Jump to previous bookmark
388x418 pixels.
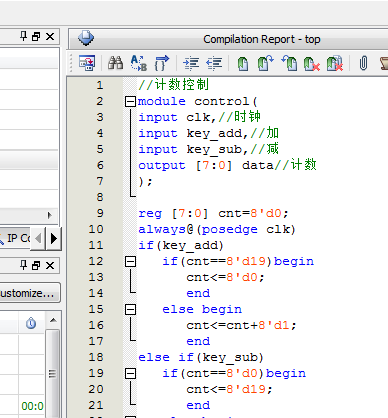[x=289, y=63]
